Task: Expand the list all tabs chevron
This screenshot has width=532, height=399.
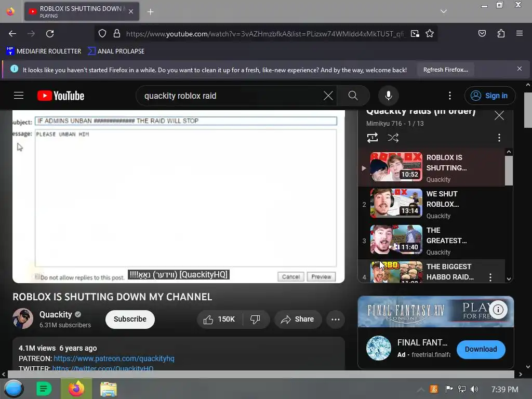Action: pos(444,11)
